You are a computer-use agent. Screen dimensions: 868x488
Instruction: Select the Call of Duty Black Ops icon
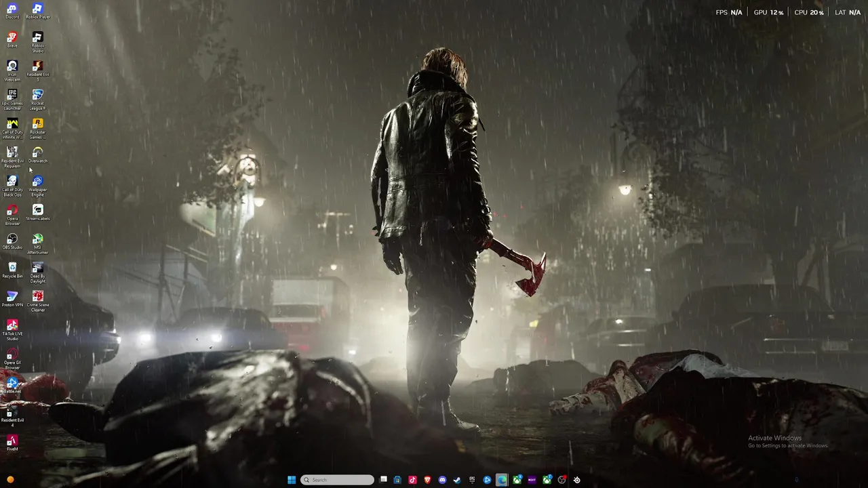[12, 186]
